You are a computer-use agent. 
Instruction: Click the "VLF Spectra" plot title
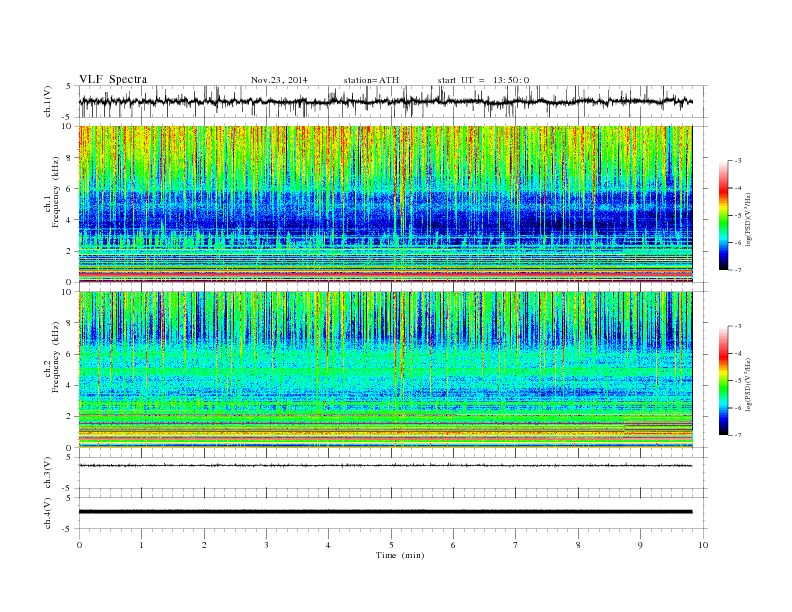pyautogui.click(x=113, y=79)
